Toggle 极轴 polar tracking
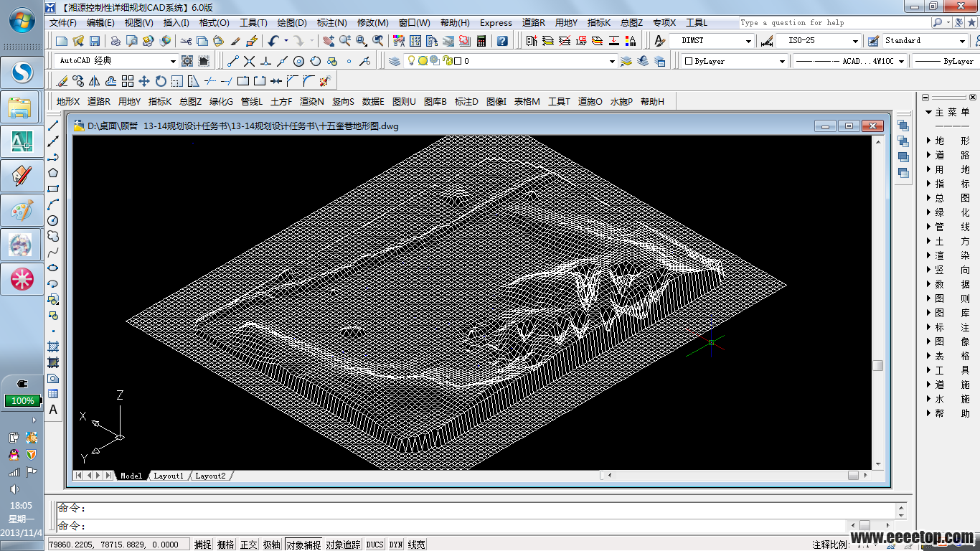The height and width of the screenshot is (551, 980). click(x=272, y=545)
